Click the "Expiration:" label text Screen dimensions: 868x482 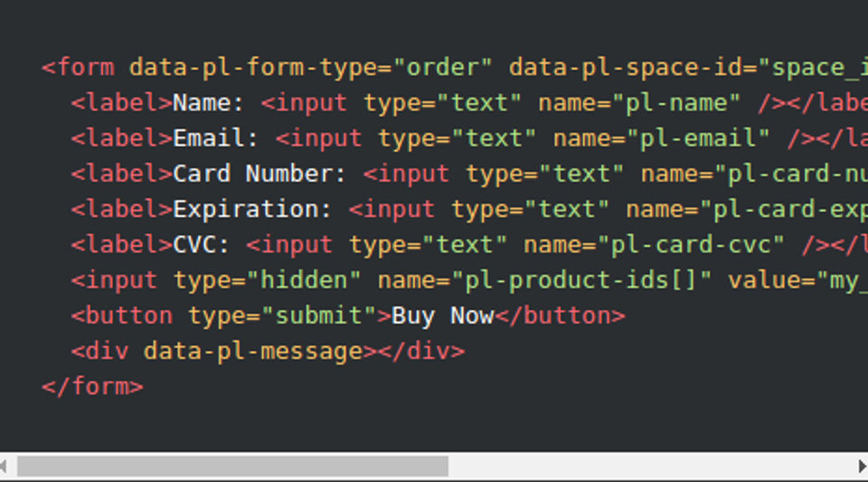pyautogui.click(x=252, y=209)
